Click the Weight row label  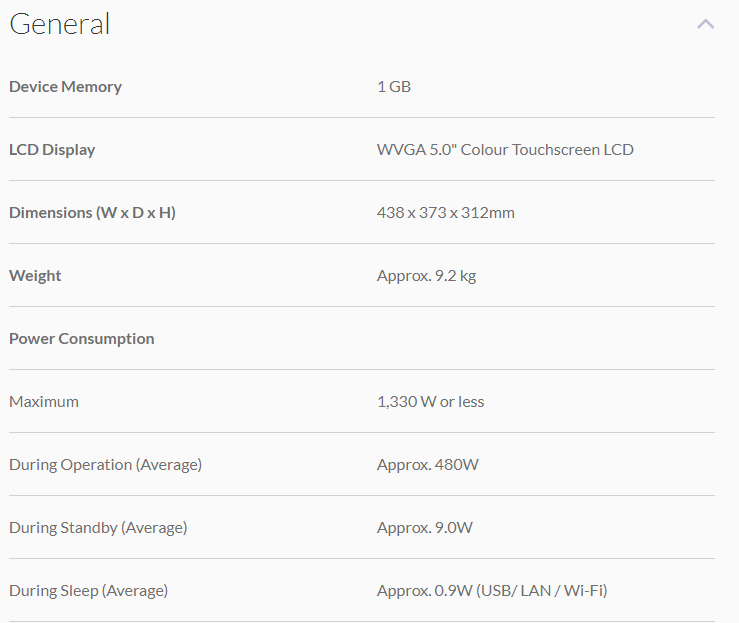click(35, 276)
